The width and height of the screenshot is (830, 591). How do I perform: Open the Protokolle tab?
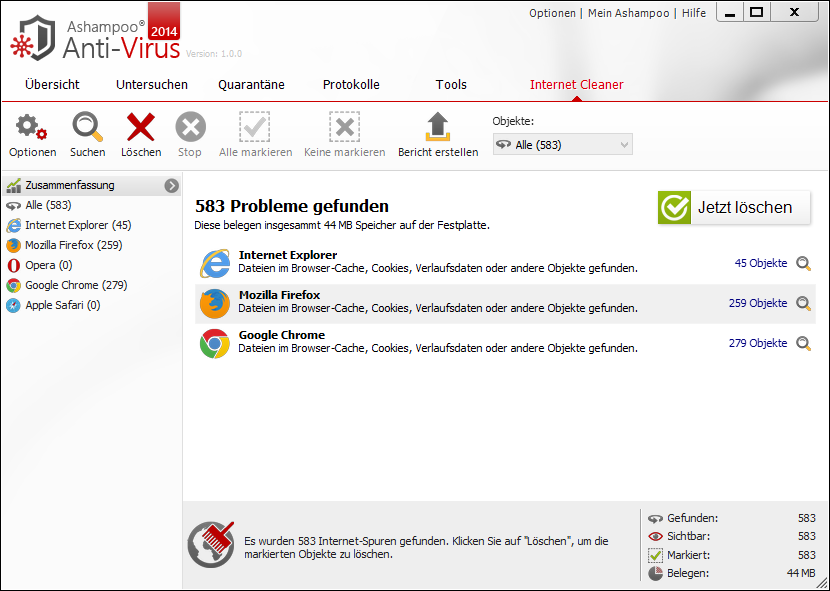(351, 85)
